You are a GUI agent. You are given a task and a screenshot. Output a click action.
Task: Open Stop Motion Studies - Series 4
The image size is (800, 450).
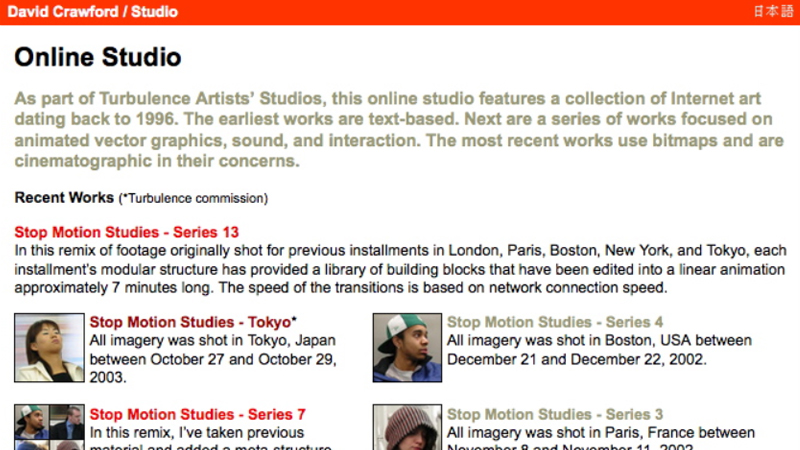[555, 322]
